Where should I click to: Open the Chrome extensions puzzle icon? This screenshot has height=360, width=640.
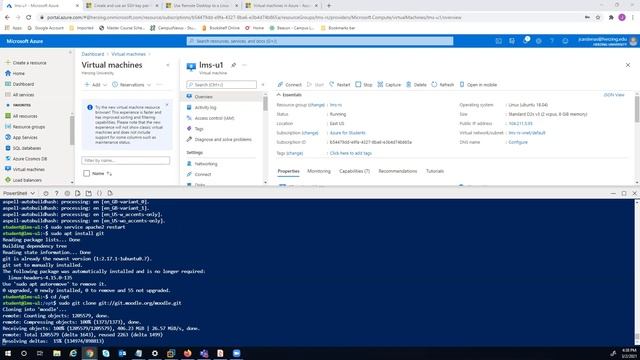pyautogui.click(x=611, y=18)
